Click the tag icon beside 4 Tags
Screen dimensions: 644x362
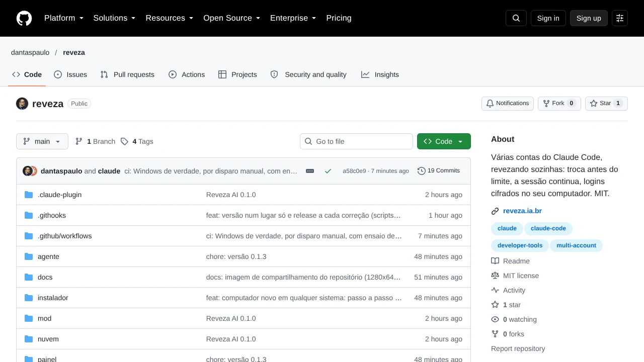(124, 141)
